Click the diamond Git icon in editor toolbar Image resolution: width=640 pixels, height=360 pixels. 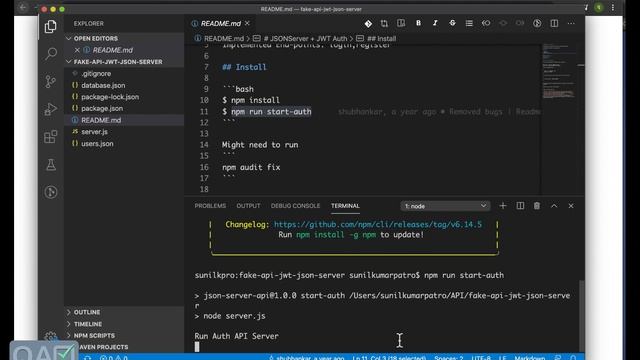[368, 24]
